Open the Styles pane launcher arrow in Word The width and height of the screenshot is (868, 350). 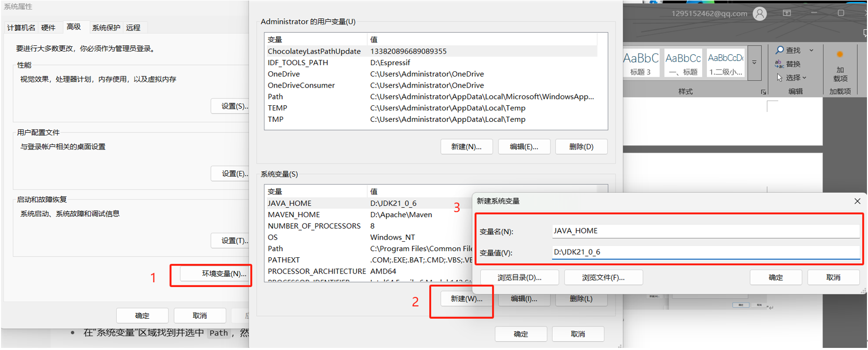(x=763, y=92)
